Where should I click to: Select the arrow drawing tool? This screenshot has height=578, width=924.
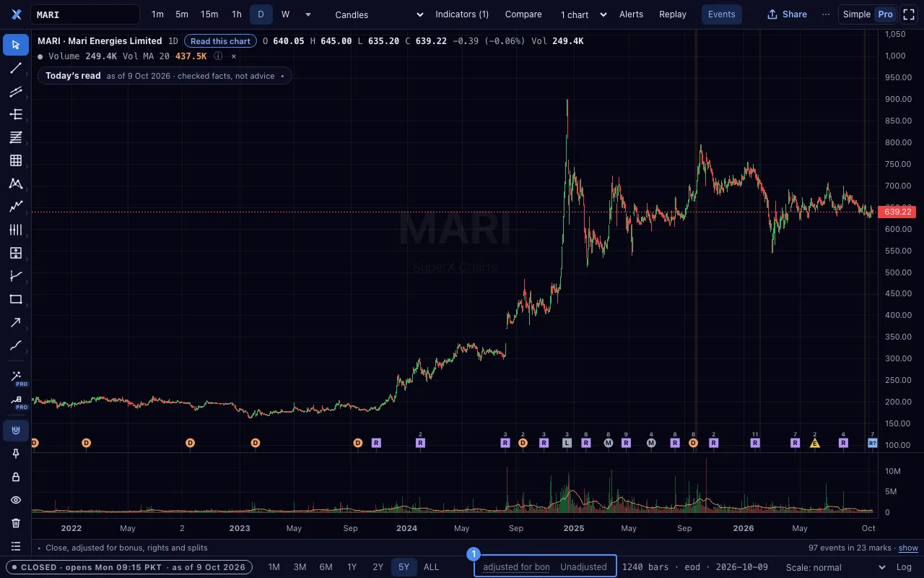tap(16, 322)
